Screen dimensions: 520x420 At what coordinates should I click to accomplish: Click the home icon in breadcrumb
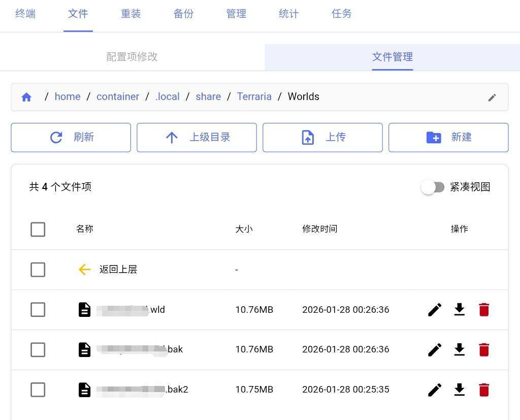[x=26, y=97]
